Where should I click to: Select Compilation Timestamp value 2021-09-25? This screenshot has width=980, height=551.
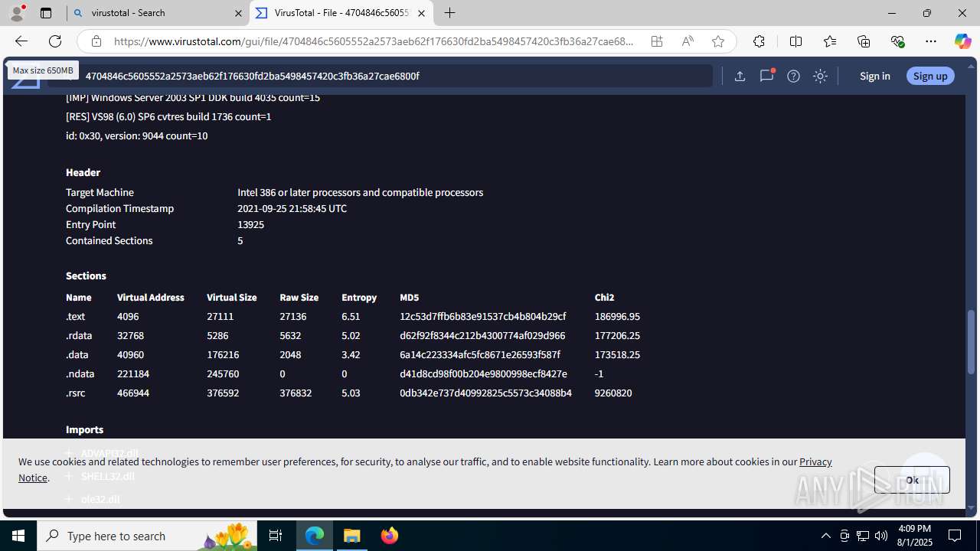[x=292, y=208]
